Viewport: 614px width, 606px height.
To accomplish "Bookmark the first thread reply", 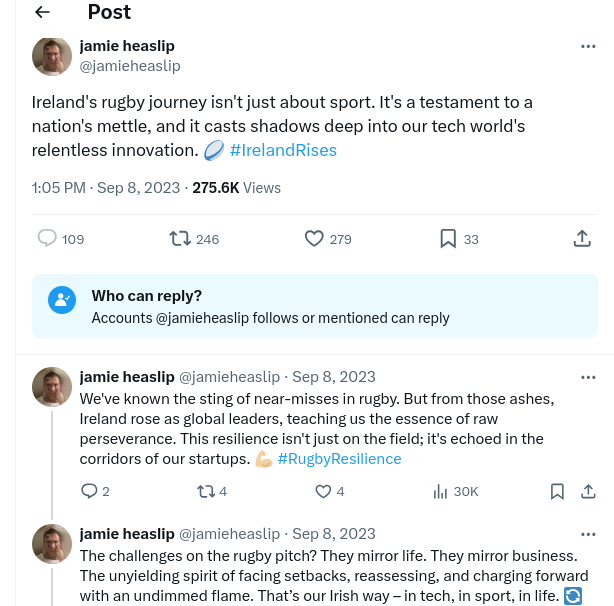I will [x=557, y=491].
